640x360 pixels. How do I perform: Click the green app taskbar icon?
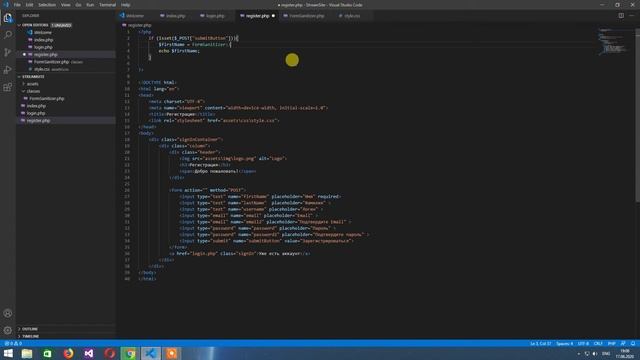(47, 353)
